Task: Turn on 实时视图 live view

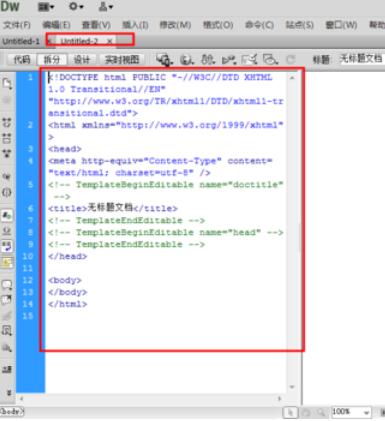Action: click(122, 60)
